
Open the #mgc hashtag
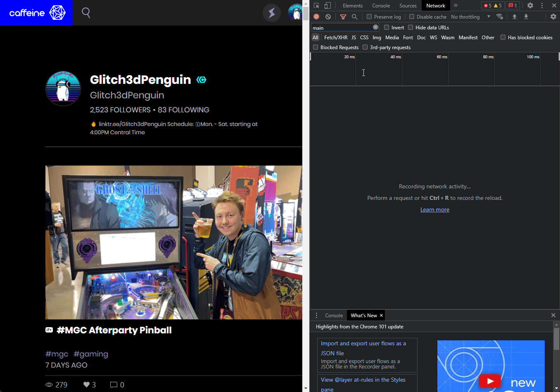point(57,354)
